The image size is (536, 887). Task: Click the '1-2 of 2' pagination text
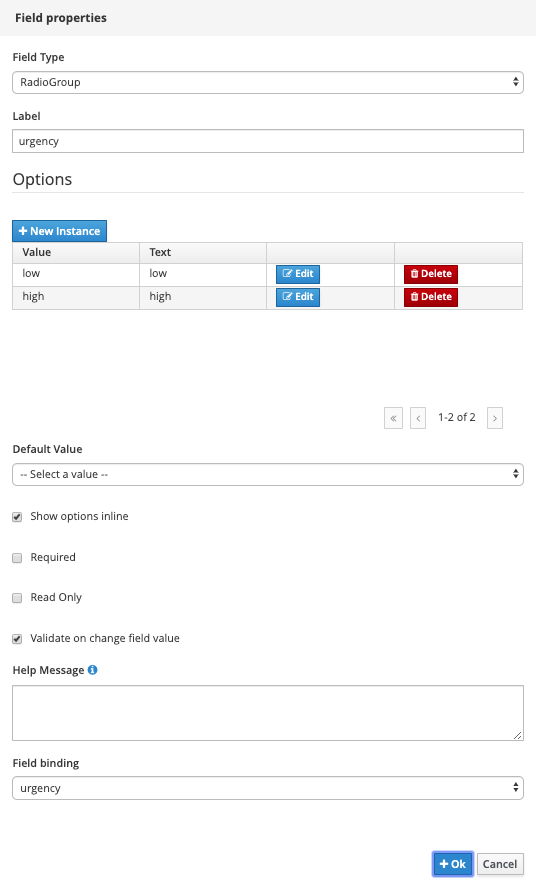(x=457, y=417)
